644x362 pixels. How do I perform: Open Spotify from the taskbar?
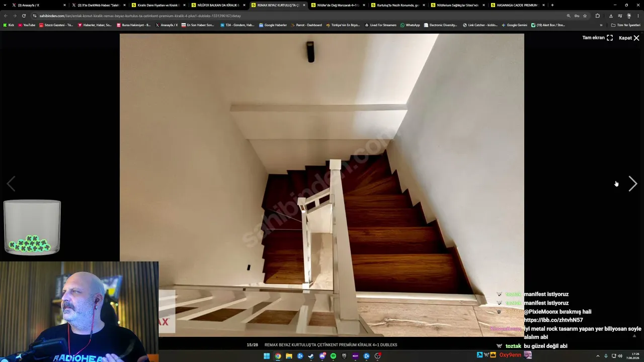click(333, 356)
